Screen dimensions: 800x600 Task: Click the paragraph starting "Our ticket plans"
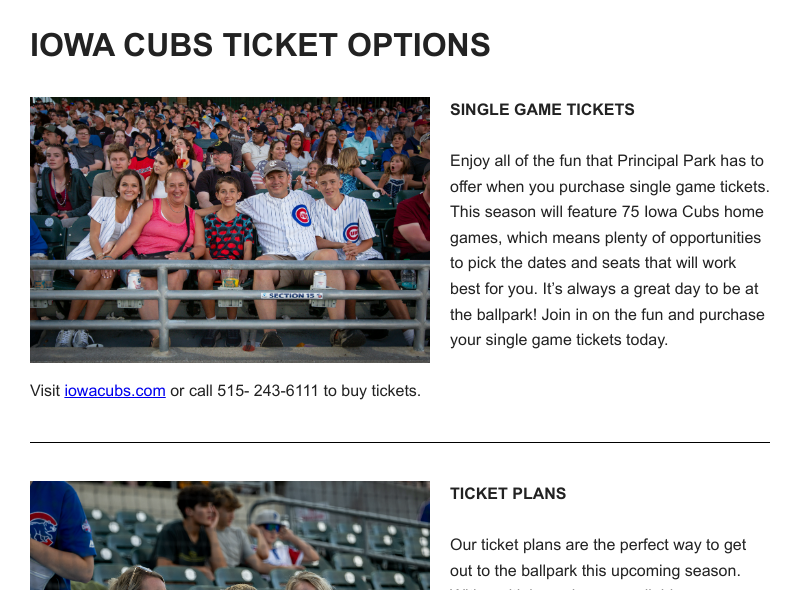[598, 558]
